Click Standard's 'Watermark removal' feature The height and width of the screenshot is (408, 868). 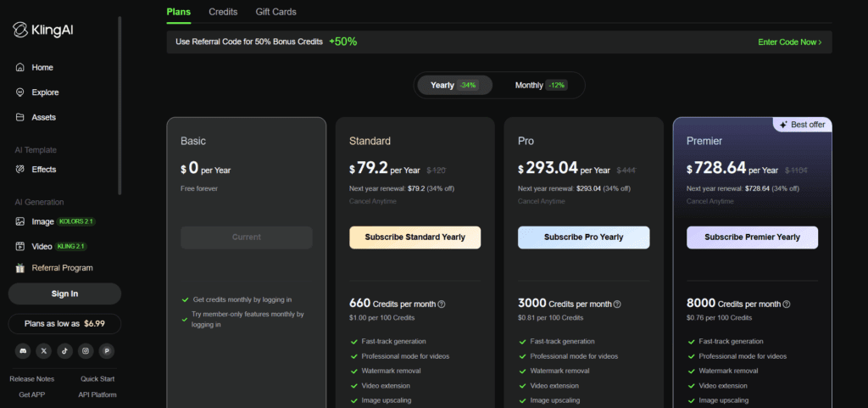click(392, 371)
